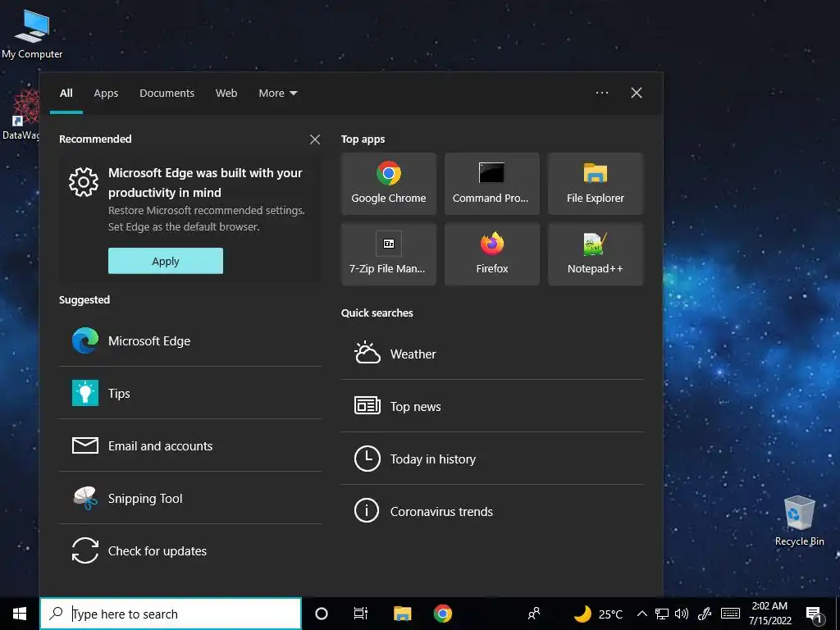This screenshot has width=840, height=630.
Task: Open Chrome from the taskbar
Action: [442, 614]
